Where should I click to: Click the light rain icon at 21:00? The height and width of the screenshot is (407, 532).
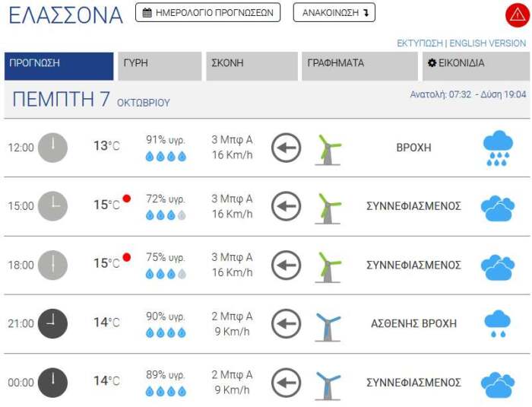pyautogui.click(x=498, y=323)
